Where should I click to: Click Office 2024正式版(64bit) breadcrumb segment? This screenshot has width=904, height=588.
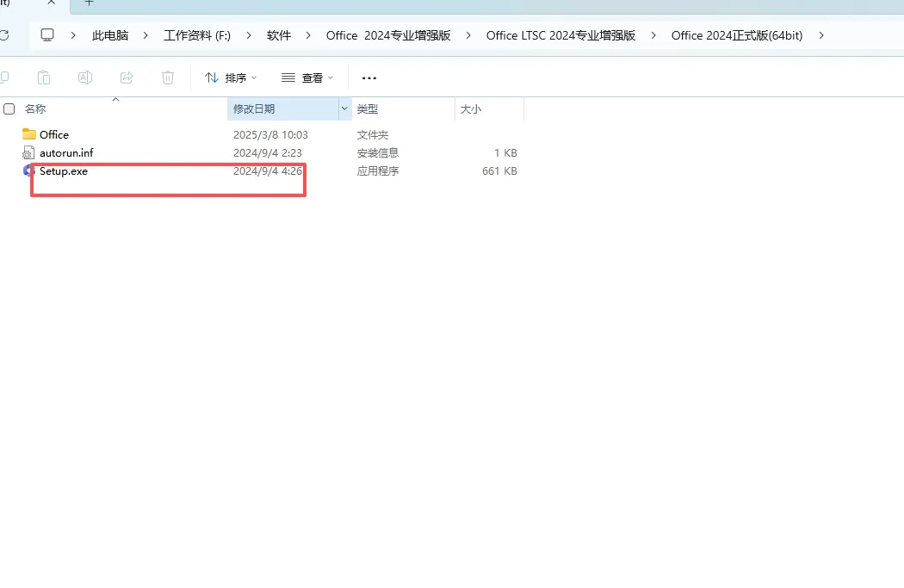(737, 36)
